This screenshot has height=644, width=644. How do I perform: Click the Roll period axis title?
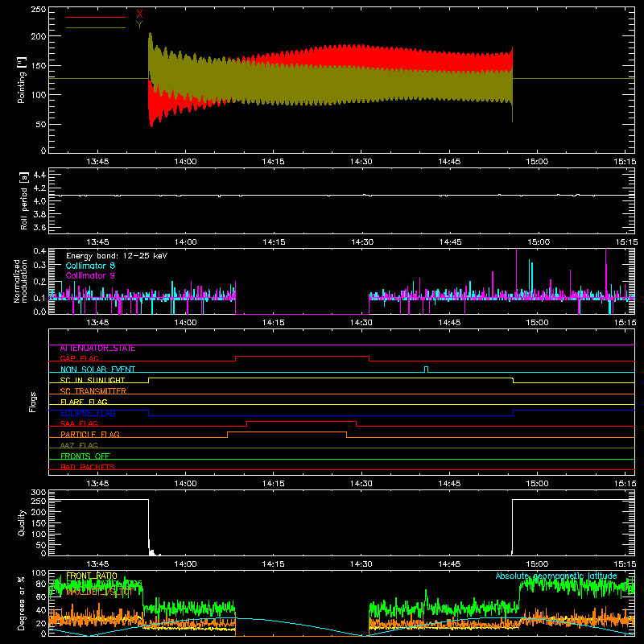point(23,200)
